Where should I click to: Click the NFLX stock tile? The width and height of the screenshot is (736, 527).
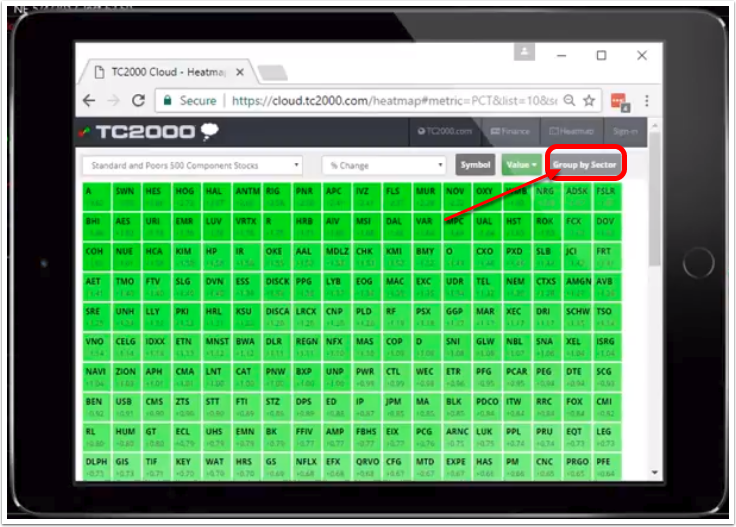pyautogui.click(x=307, y=467)
